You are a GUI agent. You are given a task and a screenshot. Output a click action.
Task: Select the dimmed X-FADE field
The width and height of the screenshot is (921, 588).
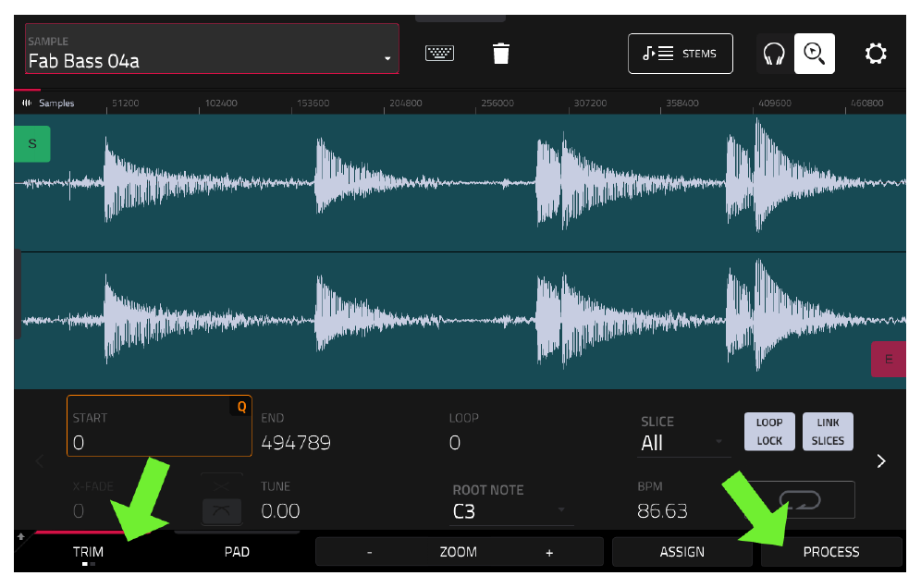(92, 500)
